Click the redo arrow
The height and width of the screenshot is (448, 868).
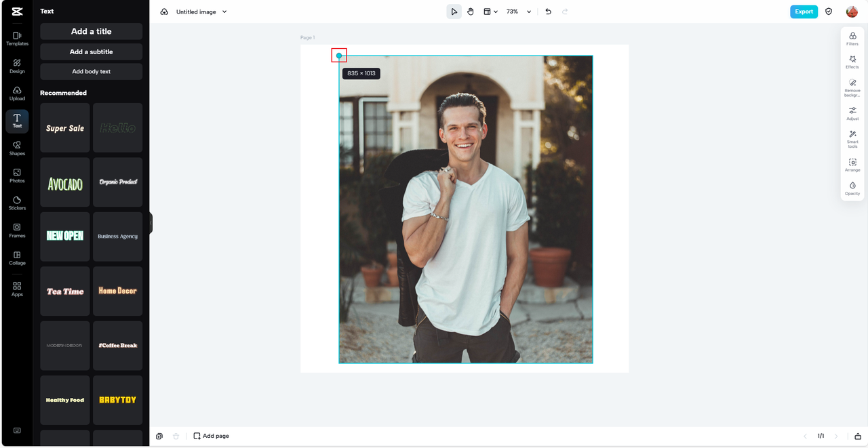point(565,12)
